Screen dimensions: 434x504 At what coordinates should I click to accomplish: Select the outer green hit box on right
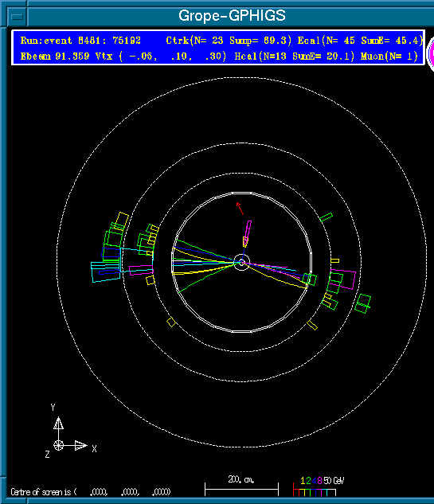[x=362, y=303]
